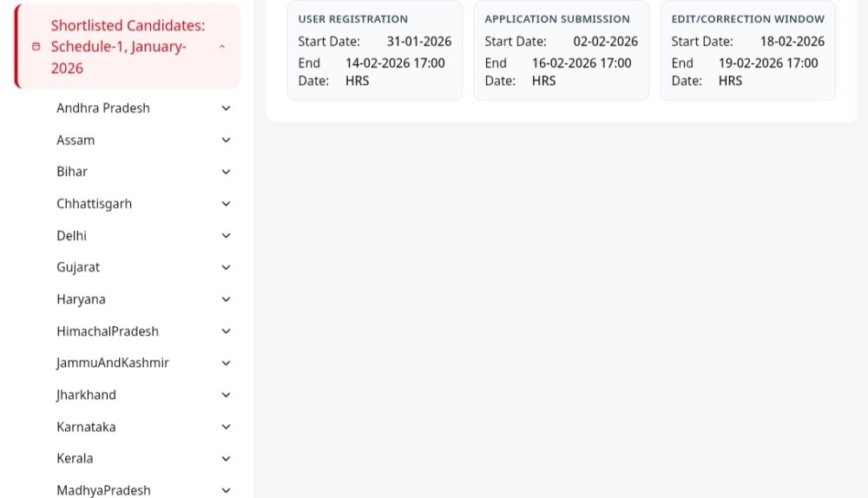
Task: Click end date 14-02-2026 17:00 HRS
Action: (x=395, y=72)
